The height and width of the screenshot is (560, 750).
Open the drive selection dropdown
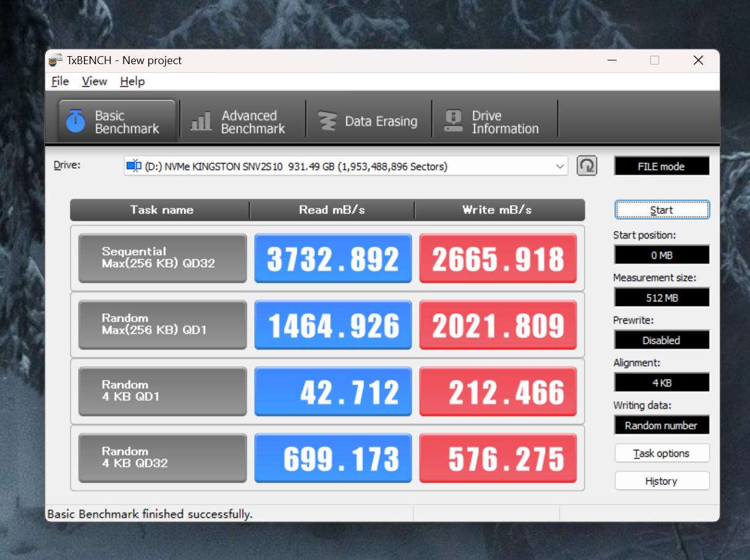560,165
